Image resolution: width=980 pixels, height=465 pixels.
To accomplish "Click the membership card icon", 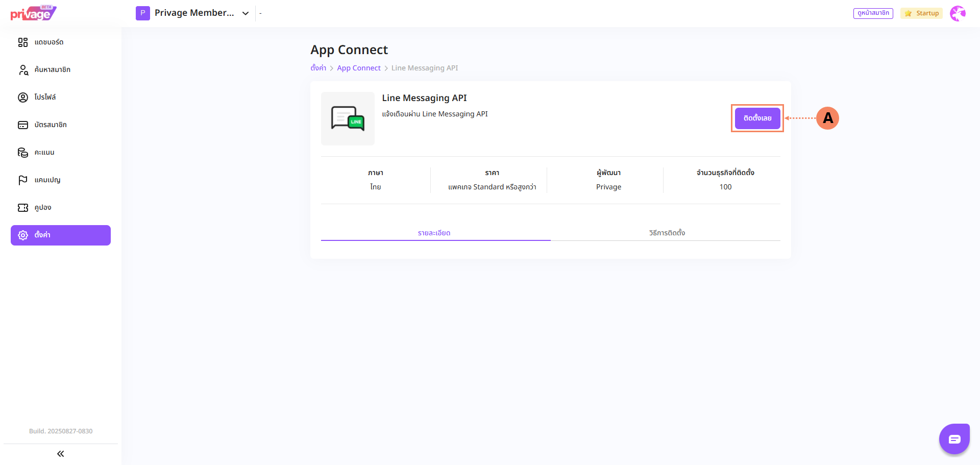I will tap(23, 125).
